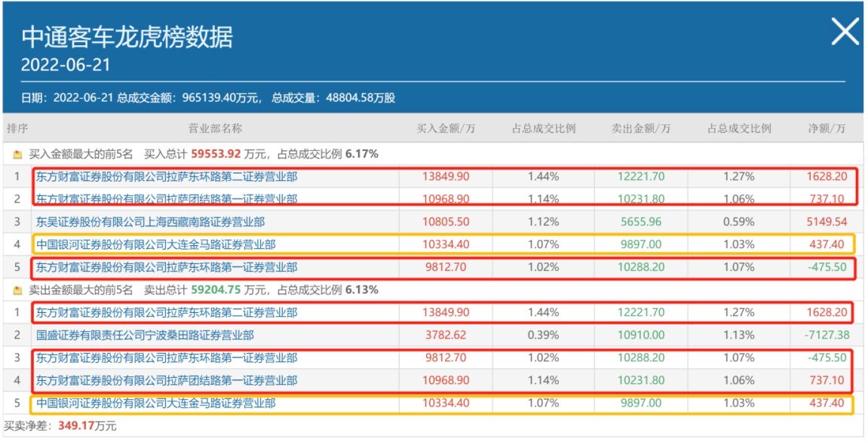Click the 6.13% sell total ratio
Viewport: 868px width, 442px height.
coord(362,290)
